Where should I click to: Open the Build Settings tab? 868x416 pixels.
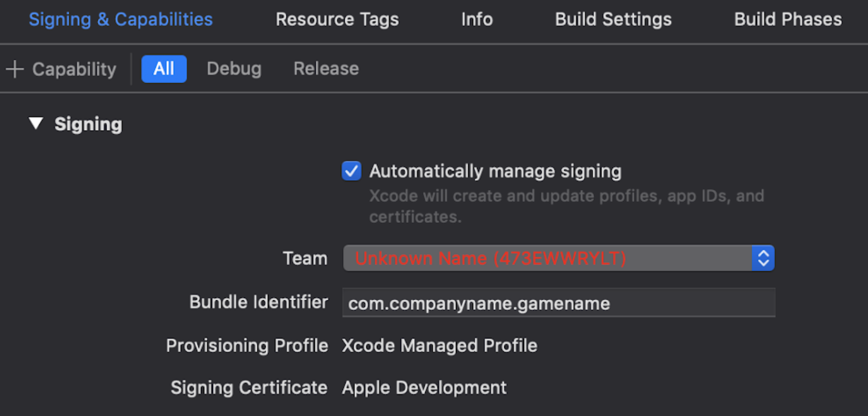tap(613, 19)
